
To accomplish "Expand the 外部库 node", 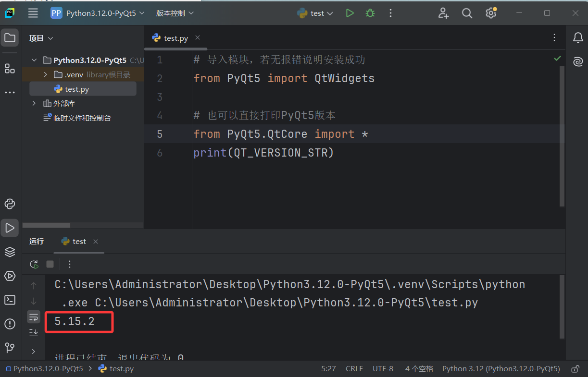I will coord(34,103).
